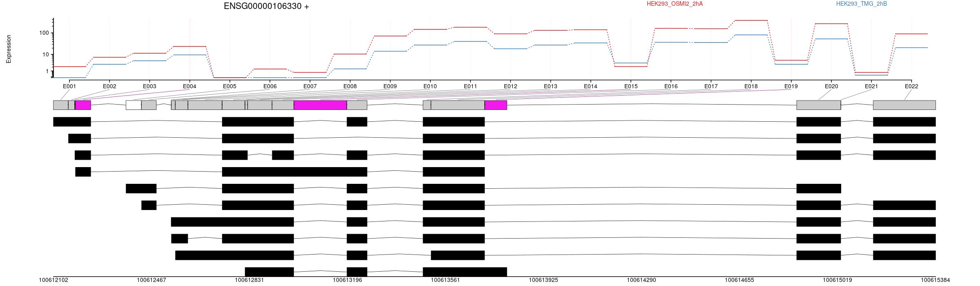This screenshot has width=980, height=286.
Task: Click the last transcript's black exon at 100612831
Action: pos(269,272)
